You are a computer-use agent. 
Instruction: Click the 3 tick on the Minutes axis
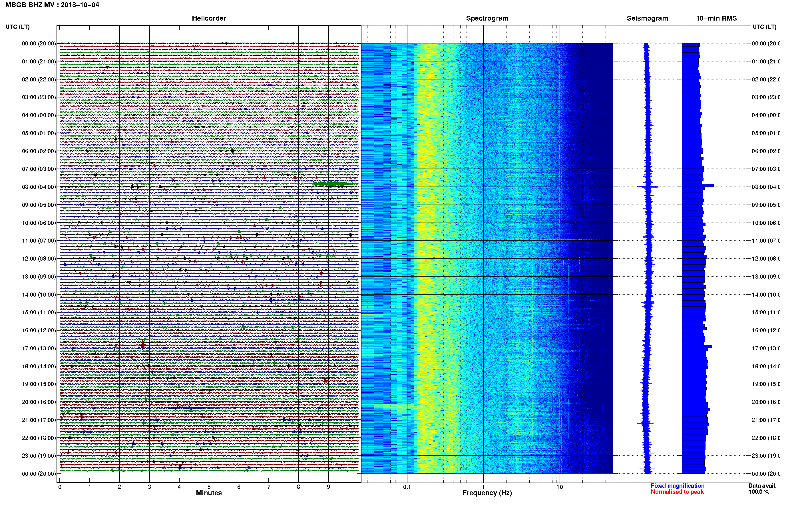pyautogui.click(x=149, y=487)
